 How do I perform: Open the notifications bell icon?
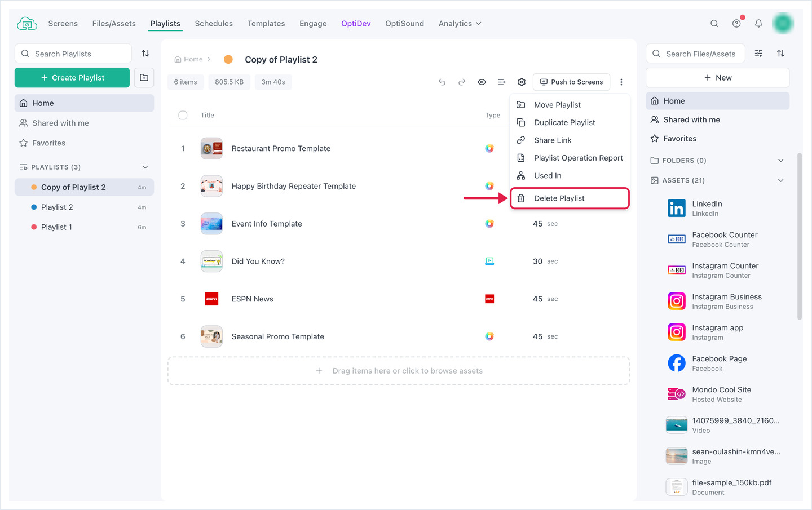coord(758,24)
